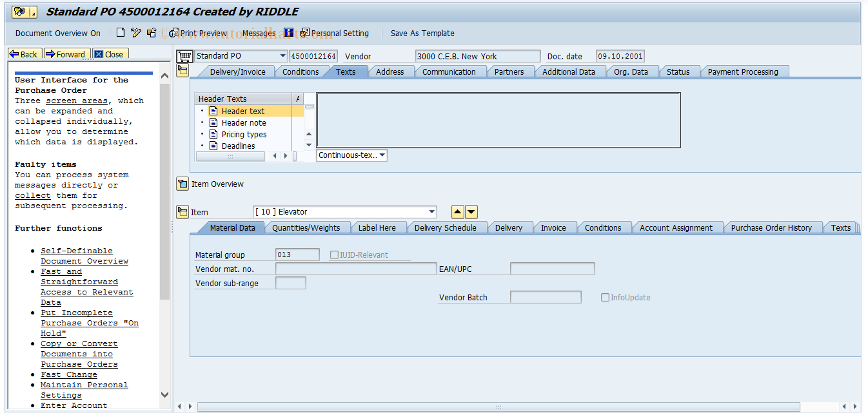Click the Create document icon in the toolbar
Image resolution: width=868 pixels, height=415 pixels.
(x=121, y=33)
